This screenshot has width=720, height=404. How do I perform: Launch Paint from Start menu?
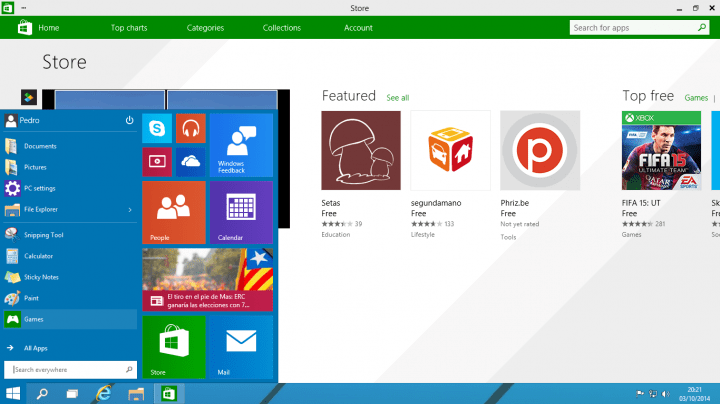70,298
